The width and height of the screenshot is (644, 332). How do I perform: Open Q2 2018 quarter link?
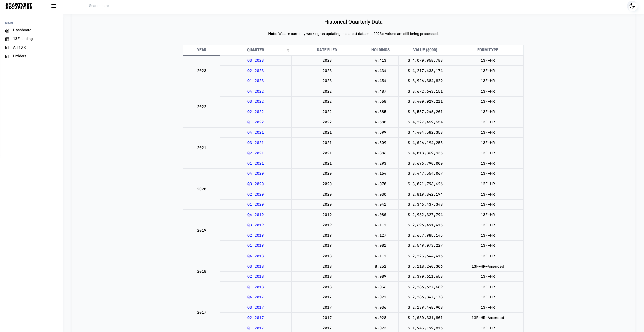pyautogui.click(x=256, y=277)
